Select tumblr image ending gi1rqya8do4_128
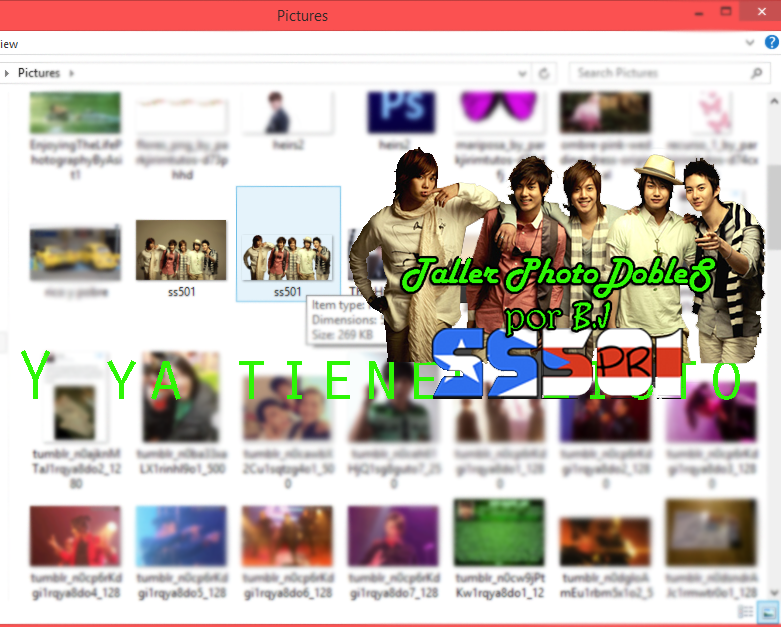Viewport: 781px width, 627px height. pyautogui.click(x=75, y=552)
